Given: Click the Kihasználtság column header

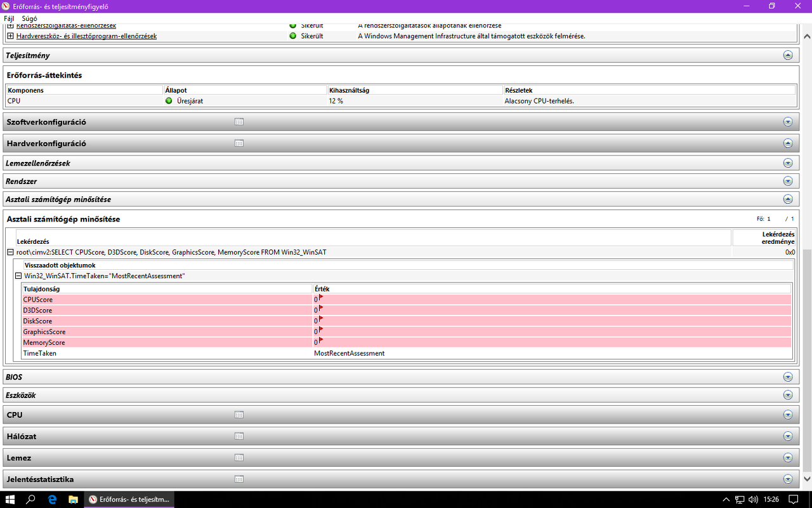Looking at the screenshot, I should pyautogui.click(x=415, y=90).
